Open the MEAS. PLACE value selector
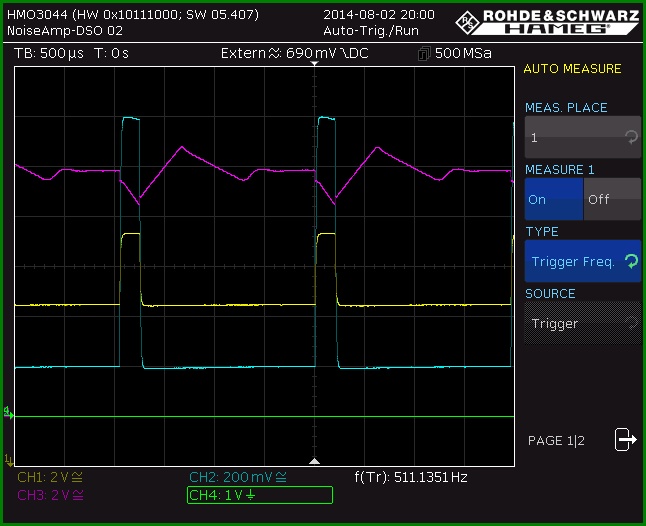 tap(583, 137)
